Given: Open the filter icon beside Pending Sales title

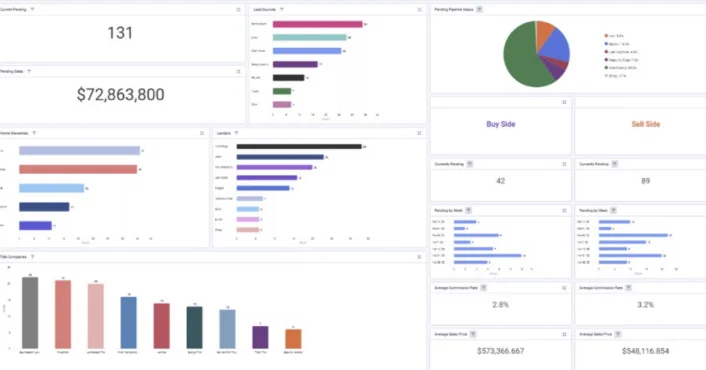Looking at the screenshot, I should click(x=29, y=72).
